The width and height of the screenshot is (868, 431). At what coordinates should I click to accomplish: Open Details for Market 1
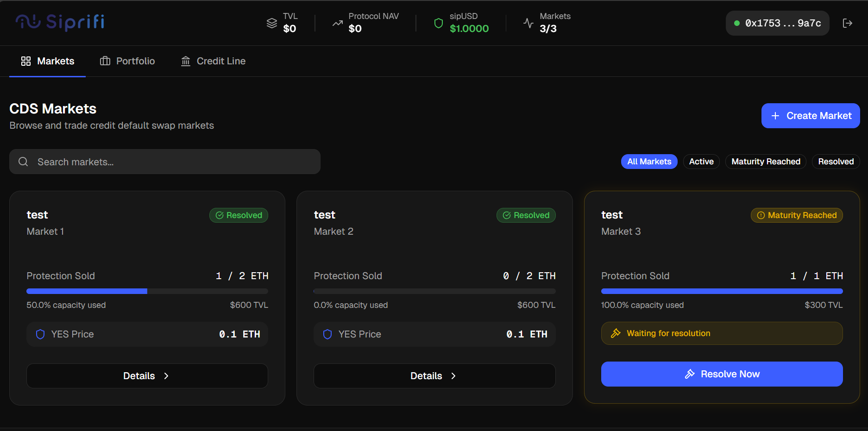[x=147, y=376]
